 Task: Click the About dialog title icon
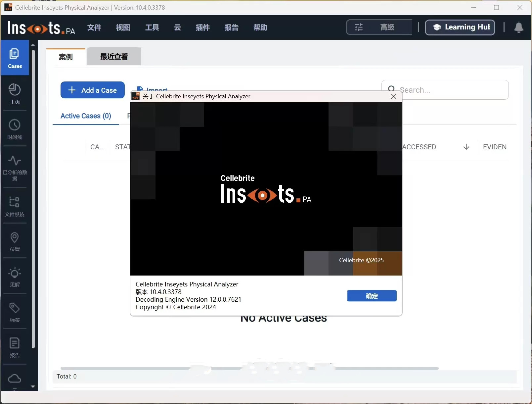pos(136,96)
